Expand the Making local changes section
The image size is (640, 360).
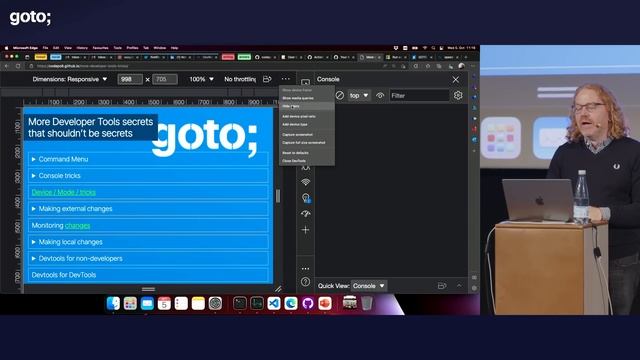click(148, 242)
